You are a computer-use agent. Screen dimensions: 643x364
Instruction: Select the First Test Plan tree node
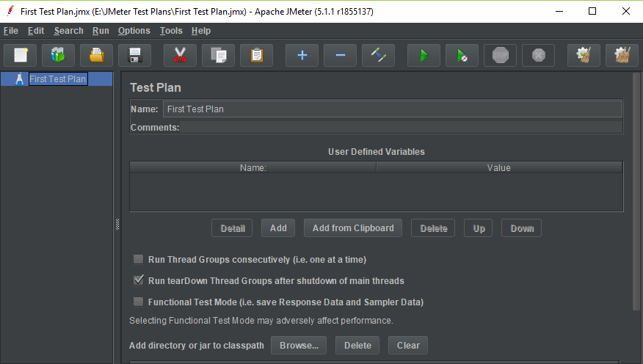(x=58, y=79)
